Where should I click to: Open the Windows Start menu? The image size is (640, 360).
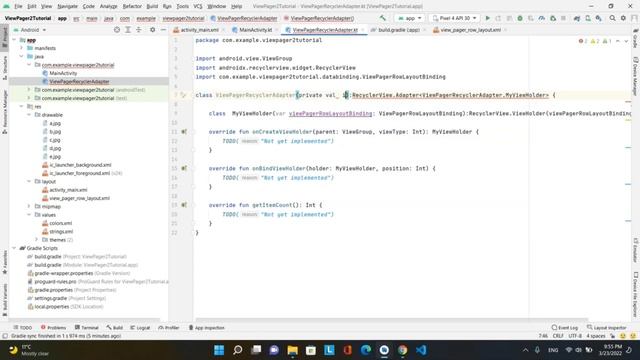point(219,350)
